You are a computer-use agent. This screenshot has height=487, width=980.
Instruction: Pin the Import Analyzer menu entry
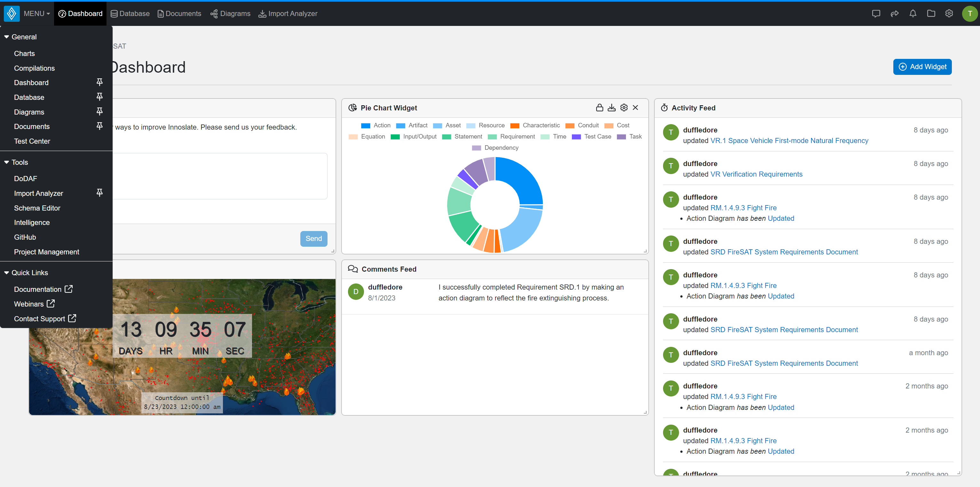pyautogui.click(x=99, y=193)
